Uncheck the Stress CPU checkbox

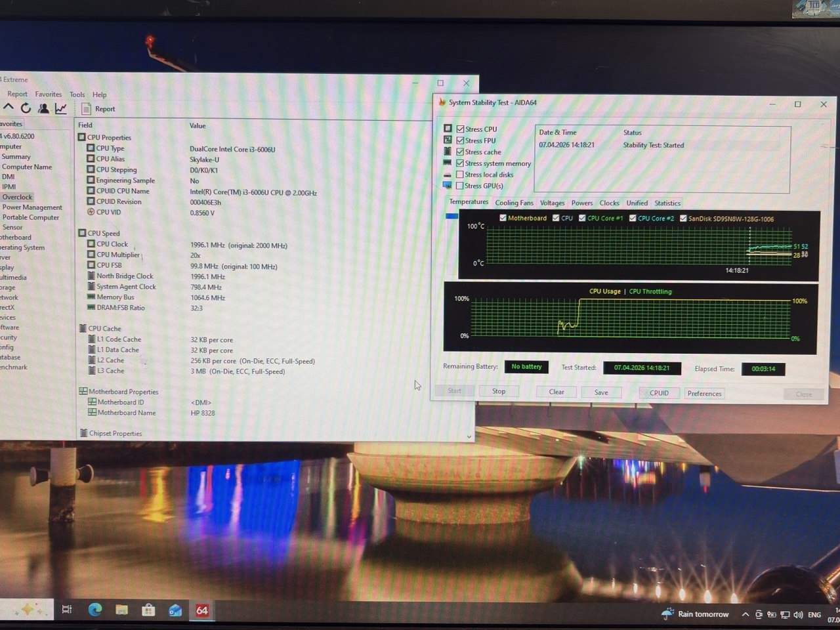pyautogui.click(x=461, y=129)
